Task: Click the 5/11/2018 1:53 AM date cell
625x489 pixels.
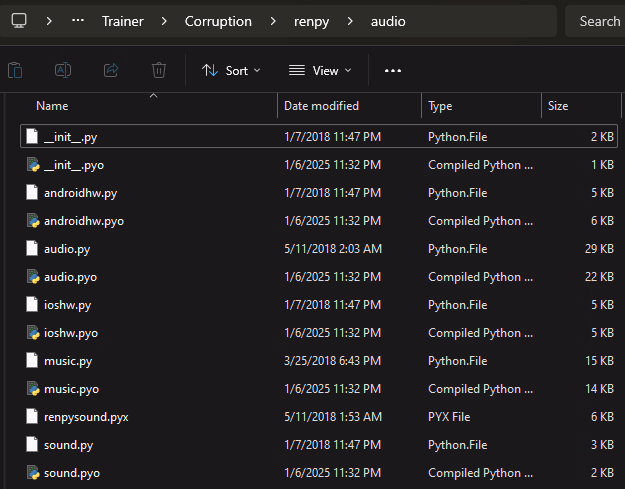Action: tap(333, 416)
